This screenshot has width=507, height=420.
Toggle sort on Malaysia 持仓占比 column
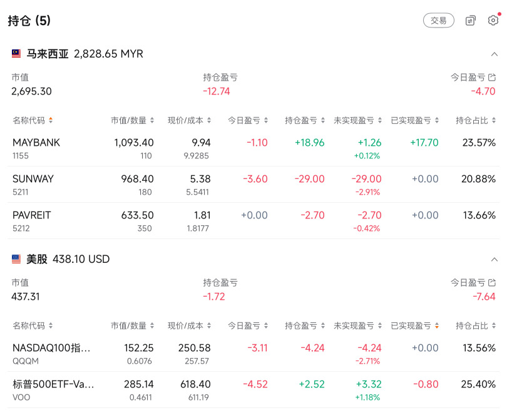(476, 120)
